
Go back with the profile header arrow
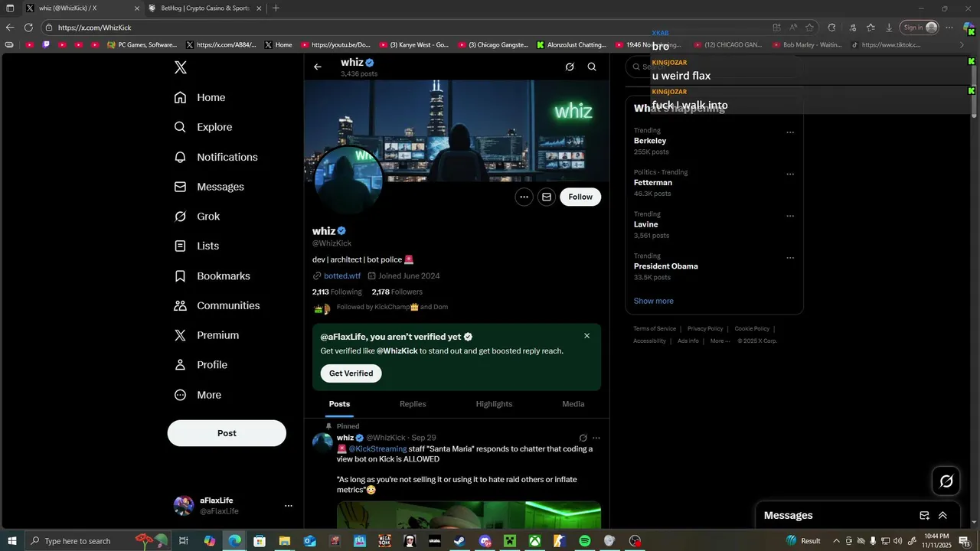click(x=317, y=67)
